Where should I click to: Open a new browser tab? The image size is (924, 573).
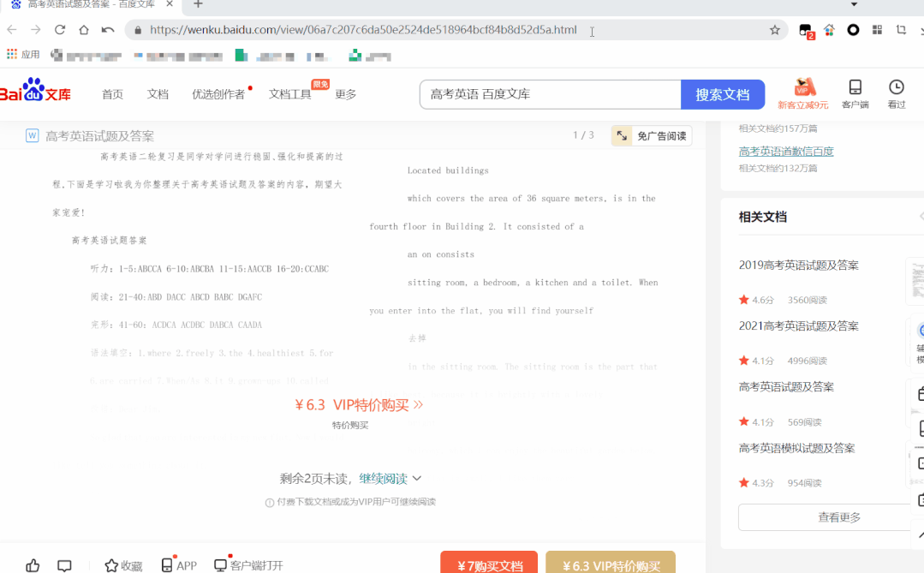(198, 4)
